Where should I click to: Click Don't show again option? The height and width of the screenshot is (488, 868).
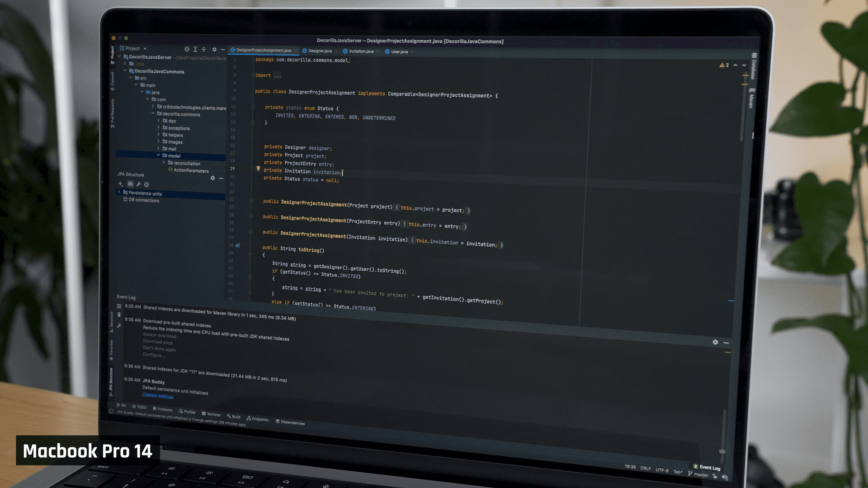(x=160, y=348)
